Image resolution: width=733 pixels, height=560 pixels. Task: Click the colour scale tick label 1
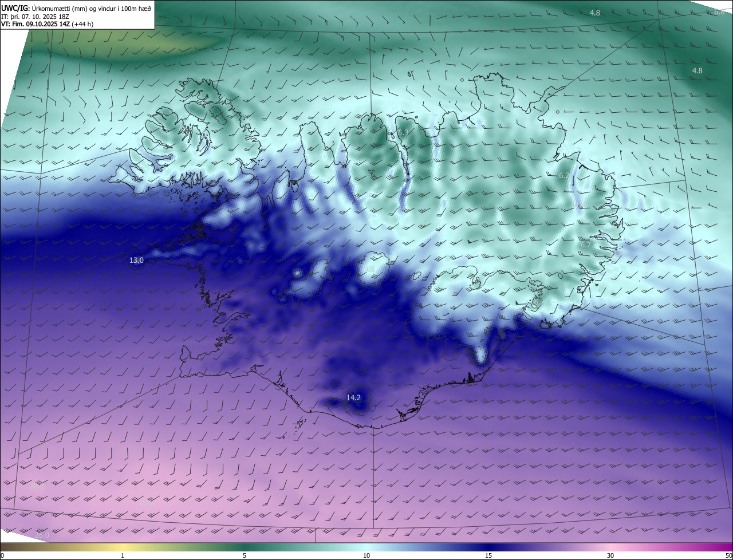coord(123,555)
